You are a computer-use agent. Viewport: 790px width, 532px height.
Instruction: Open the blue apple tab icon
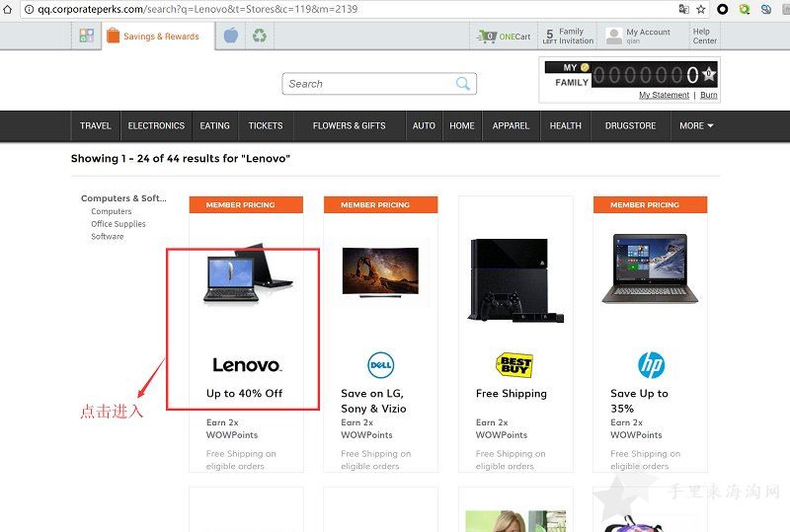tap(230, 36)
